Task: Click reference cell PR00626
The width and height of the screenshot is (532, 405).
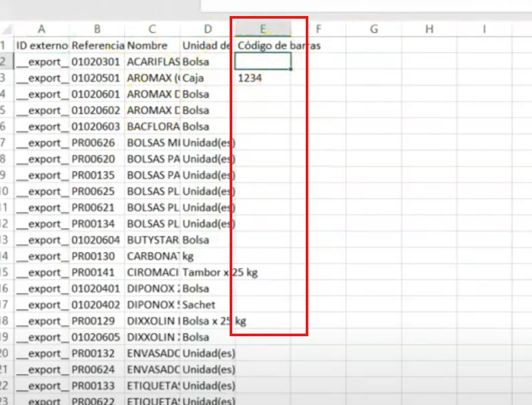Action: tap(97, 143)
